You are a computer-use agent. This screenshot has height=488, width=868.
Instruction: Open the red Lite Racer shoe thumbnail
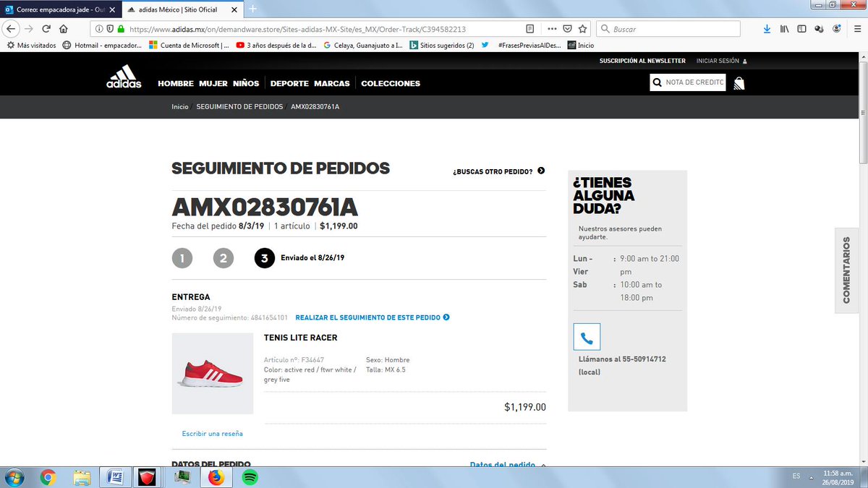tap(213, 373)
